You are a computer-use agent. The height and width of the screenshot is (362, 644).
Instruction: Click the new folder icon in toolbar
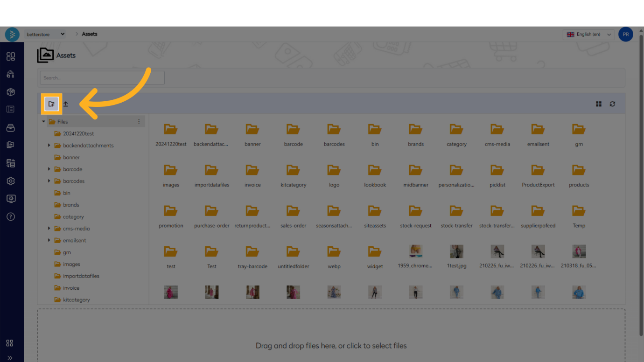coord(51,104)
